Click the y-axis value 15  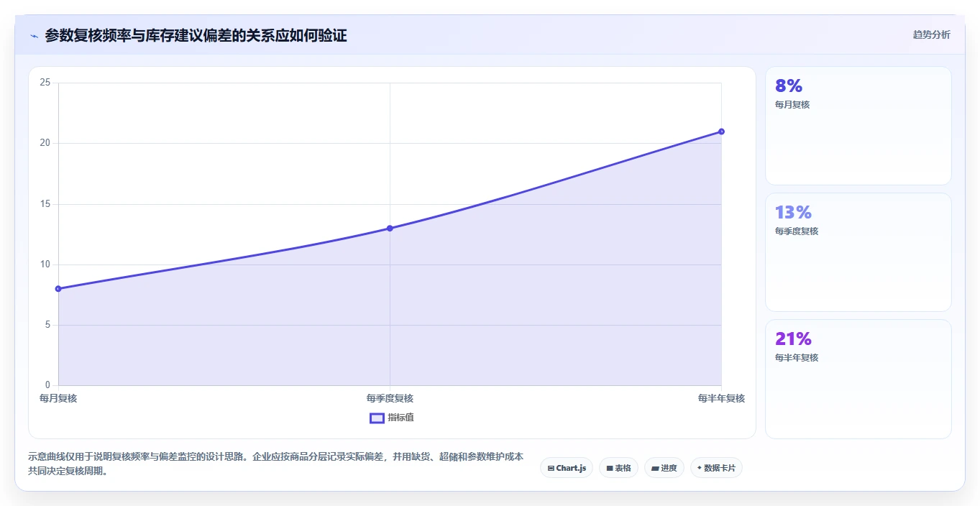click(x=45, y=204)
